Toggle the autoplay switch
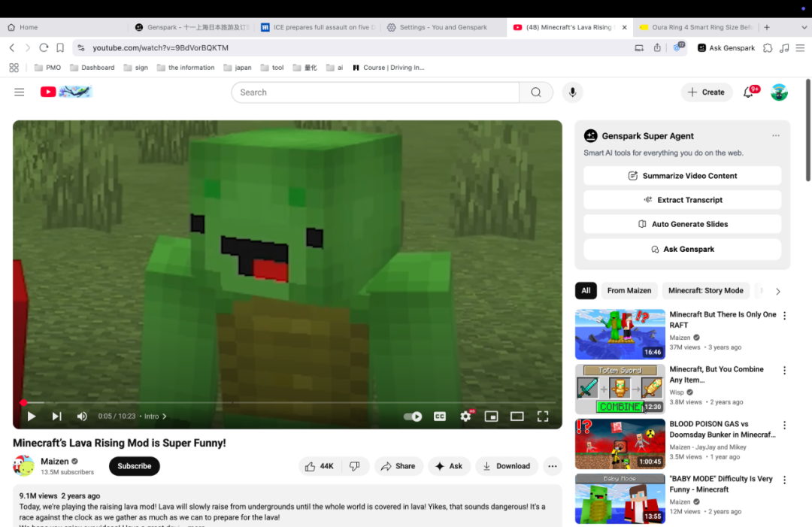This screenshot has width=812, height=527. [413, 416]
